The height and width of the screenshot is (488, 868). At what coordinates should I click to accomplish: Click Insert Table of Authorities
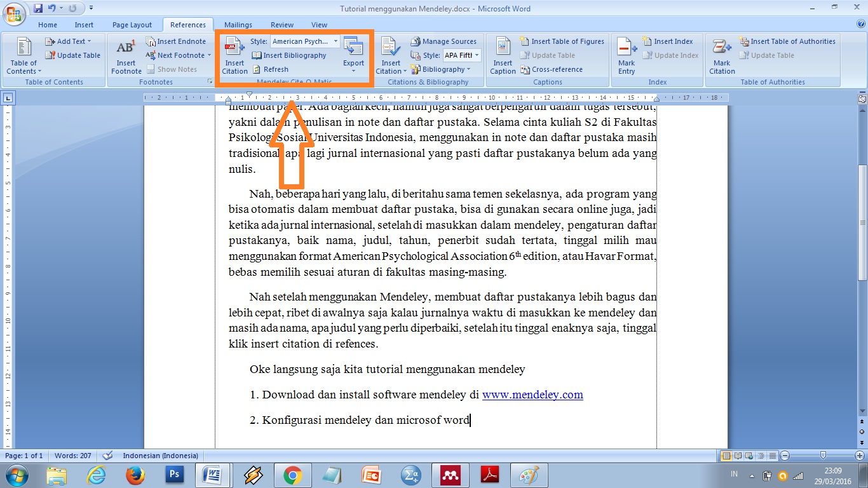click(x=787, y=41)
